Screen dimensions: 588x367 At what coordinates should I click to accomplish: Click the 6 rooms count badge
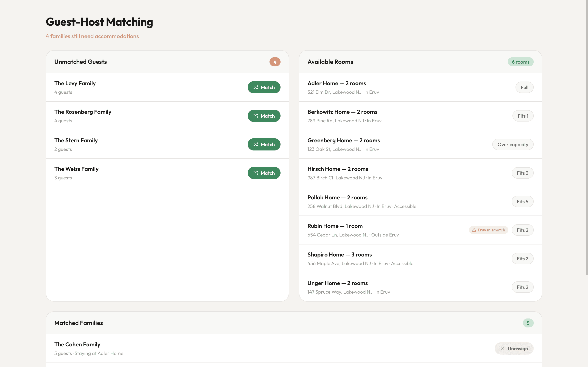point(520,62)
